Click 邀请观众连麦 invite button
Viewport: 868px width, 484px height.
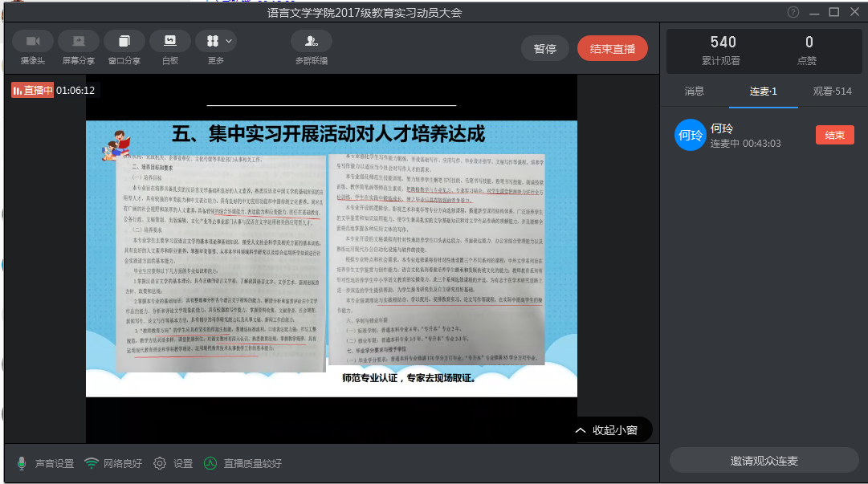764,461
